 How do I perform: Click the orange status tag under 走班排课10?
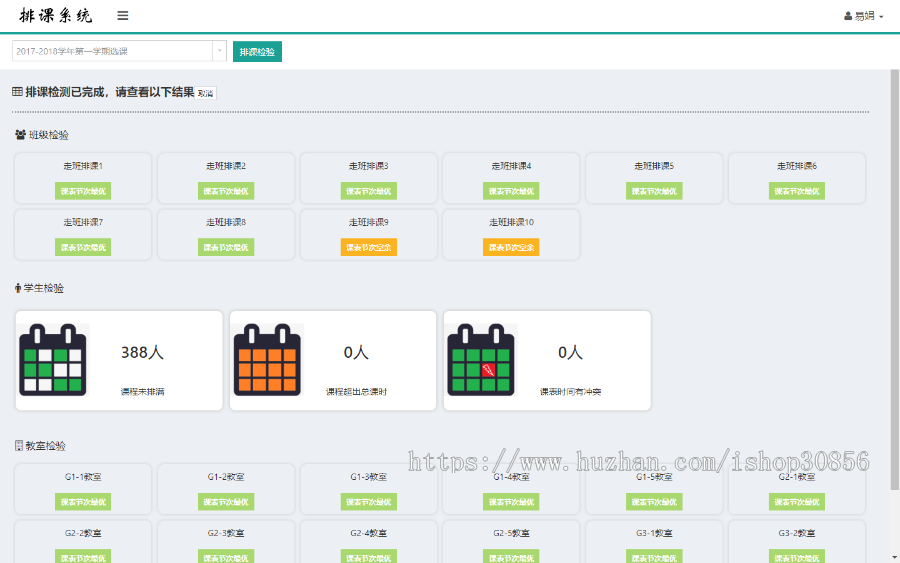(x=511, y=247)
